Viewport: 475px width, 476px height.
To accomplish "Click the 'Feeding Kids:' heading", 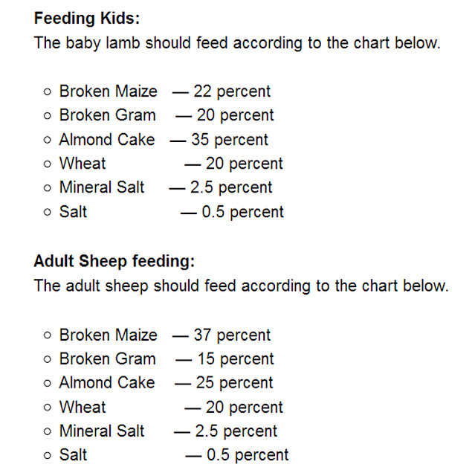I will (x=87, y=18).
